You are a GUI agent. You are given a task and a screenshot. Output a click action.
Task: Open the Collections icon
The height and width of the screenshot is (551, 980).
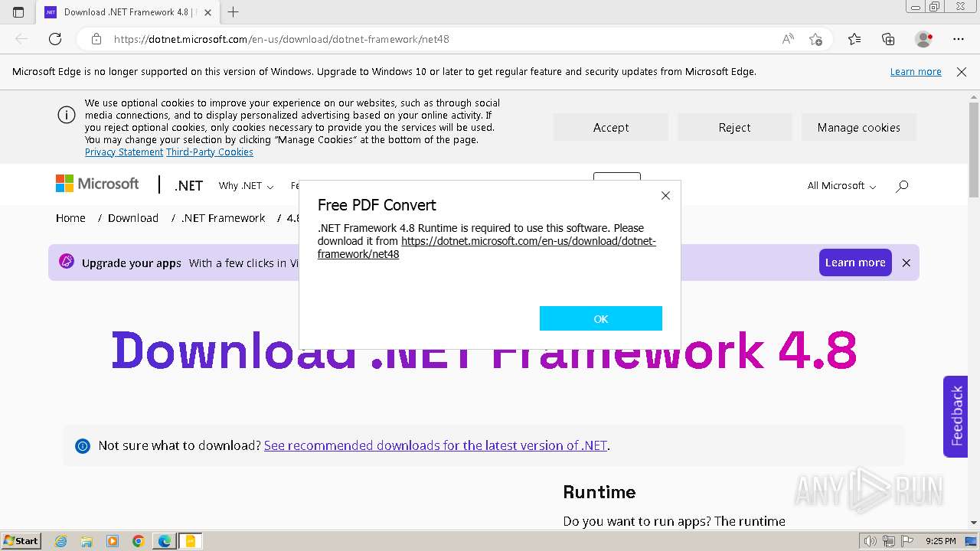888,39
